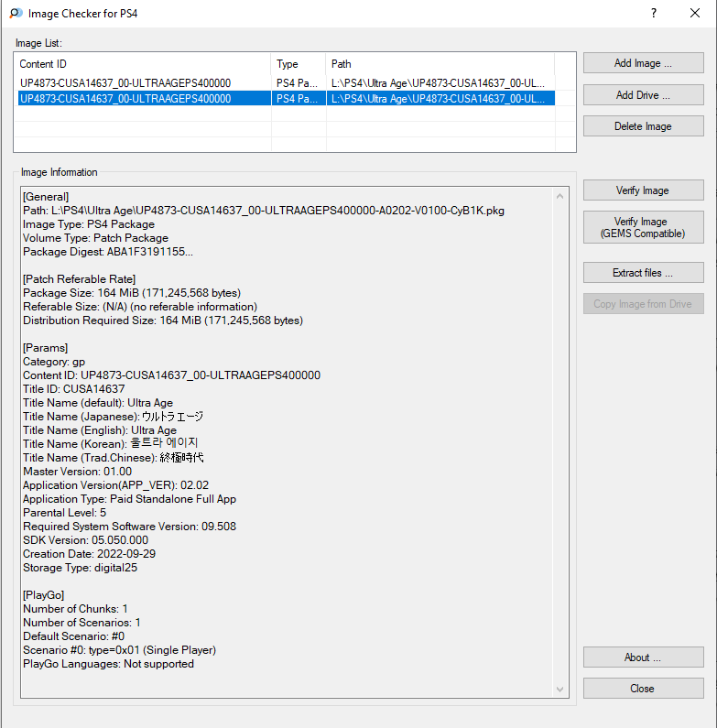This screenshot has height=728, width=717.
Task: Click the 'SDK Version: 05.050.000' line
Action: pyautogui.click(x=86, y=540)
